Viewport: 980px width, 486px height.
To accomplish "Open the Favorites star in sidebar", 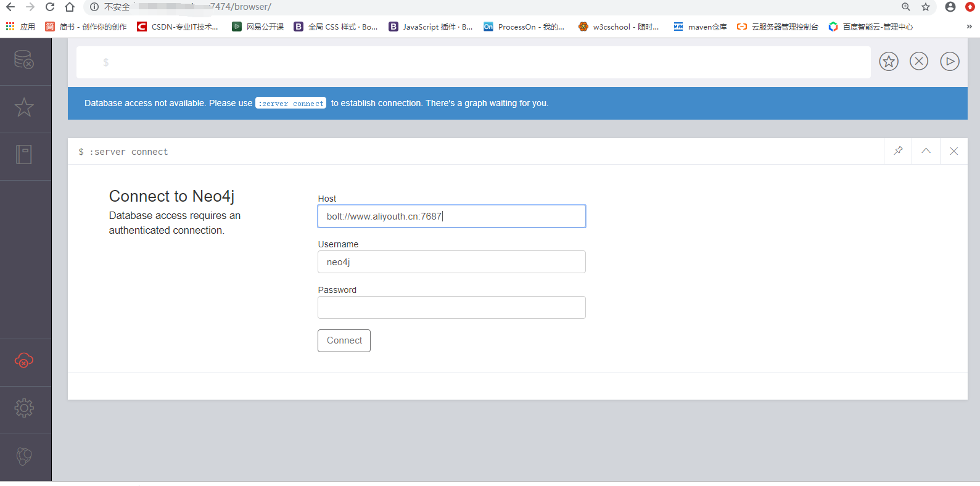I will point(24,107).
